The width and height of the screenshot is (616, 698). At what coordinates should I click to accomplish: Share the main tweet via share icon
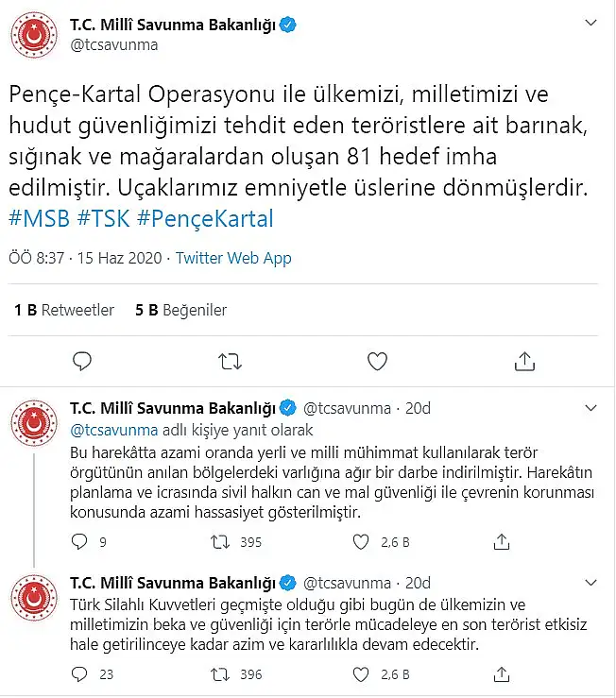pos(524,361)
